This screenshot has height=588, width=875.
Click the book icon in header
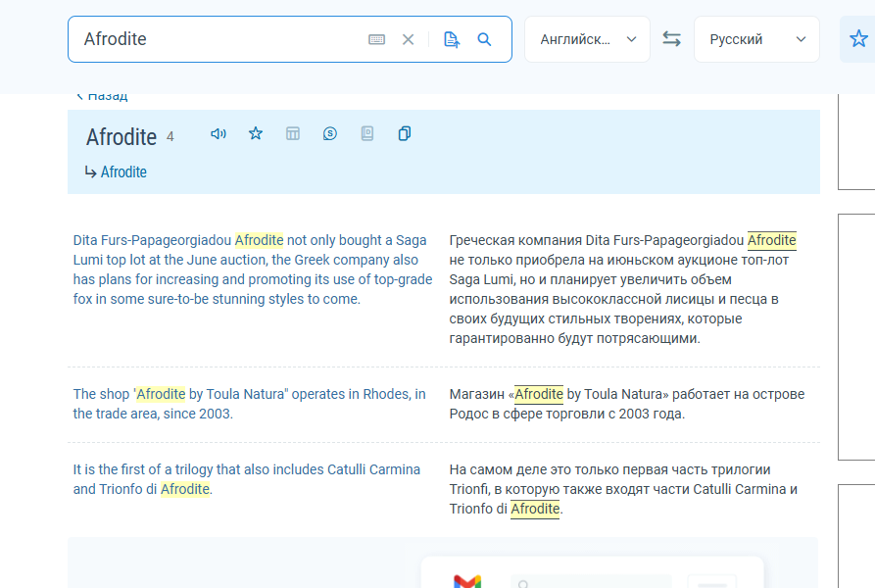click(367, 133)
